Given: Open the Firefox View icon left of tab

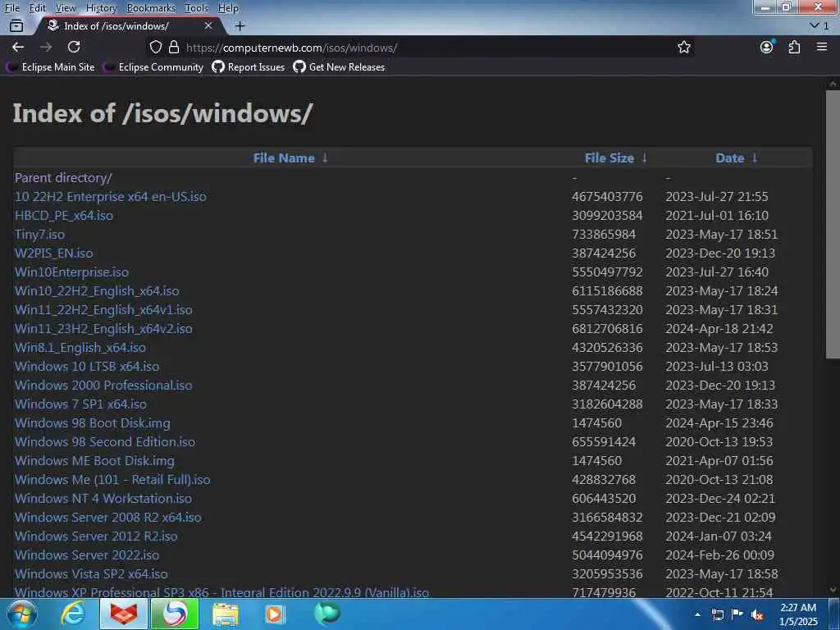Looking at the screenshot, I should click(16, 25).
